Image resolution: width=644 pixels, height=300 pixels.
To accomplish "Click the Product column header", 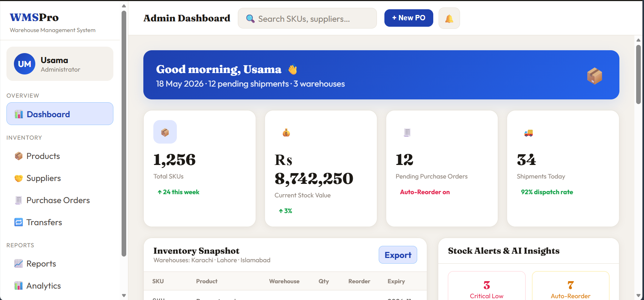I will (x=207, y=281).
